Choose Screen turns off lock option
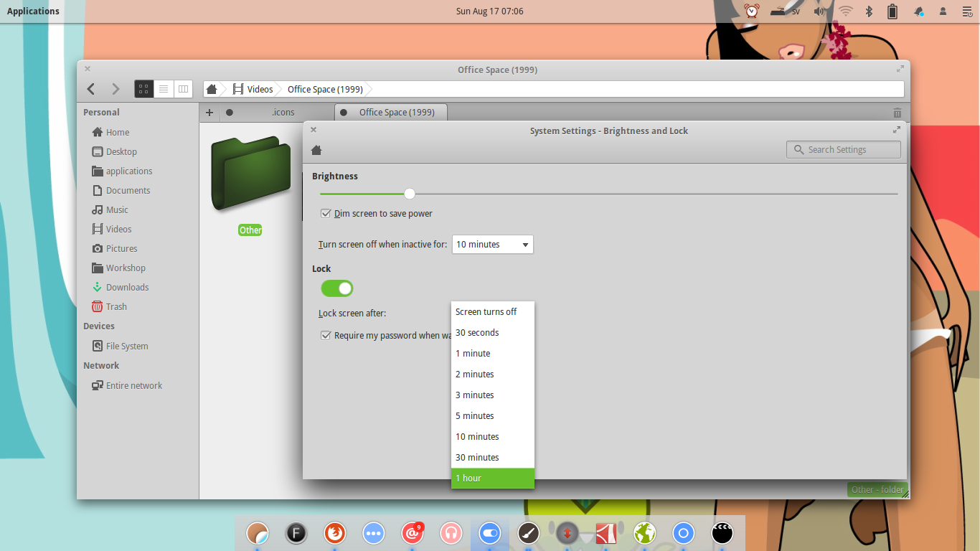 [x=493, y=312]
